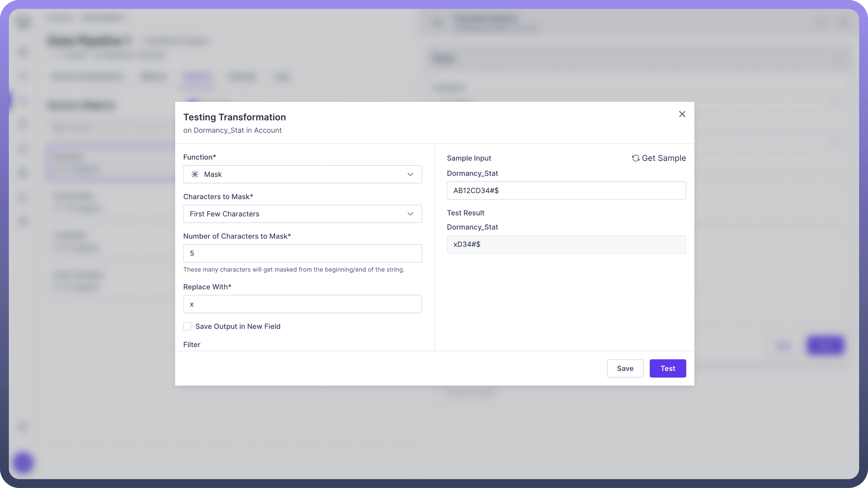Click chevron arrow beside First Few Characters
Image resolution: width=868 pixels, height=488 pixels.
(x=410, y=214)
